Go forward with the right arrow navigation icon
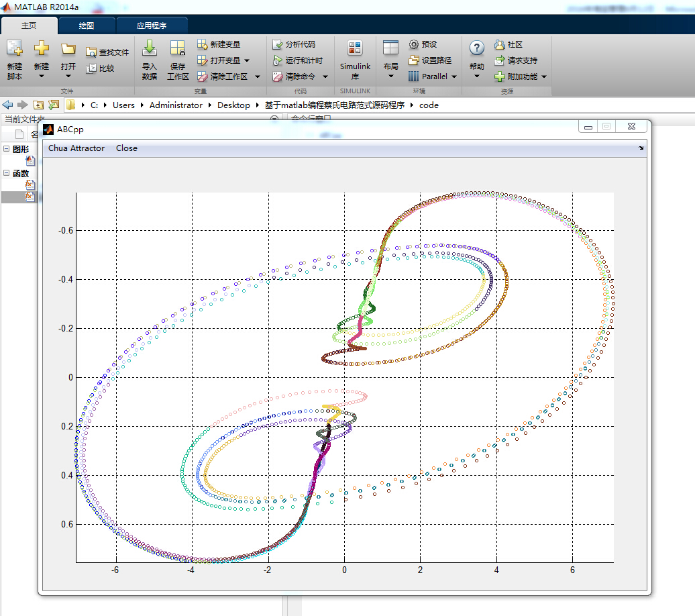The width and height of the screenshot is (695, 616). point(23,105)
